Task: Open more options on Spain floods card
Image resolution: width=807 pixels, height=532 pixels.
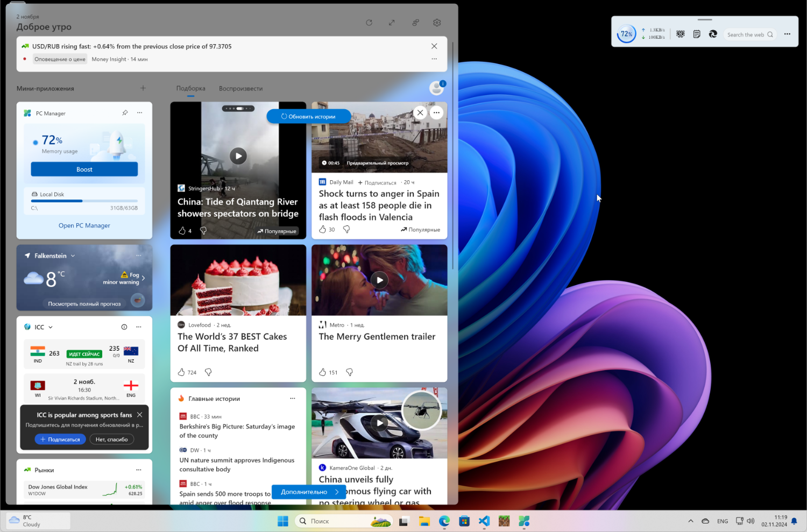Action: [436, 112]
